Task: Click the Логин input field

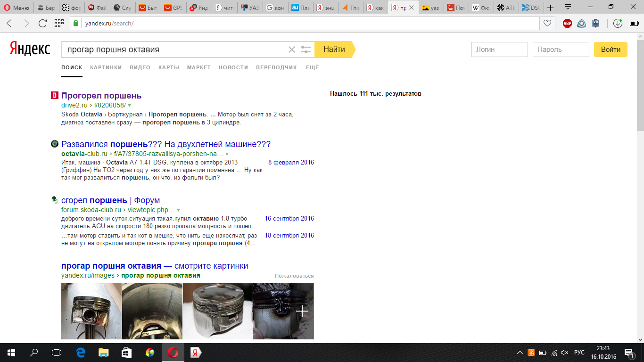Action: coord(500,49)
